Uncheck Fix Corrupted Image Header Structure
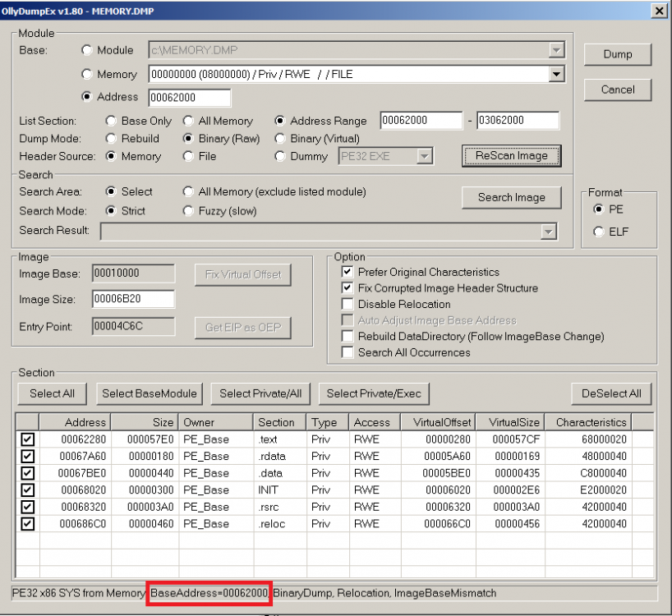This screenshot has height=616, width=672. (348, 288)
